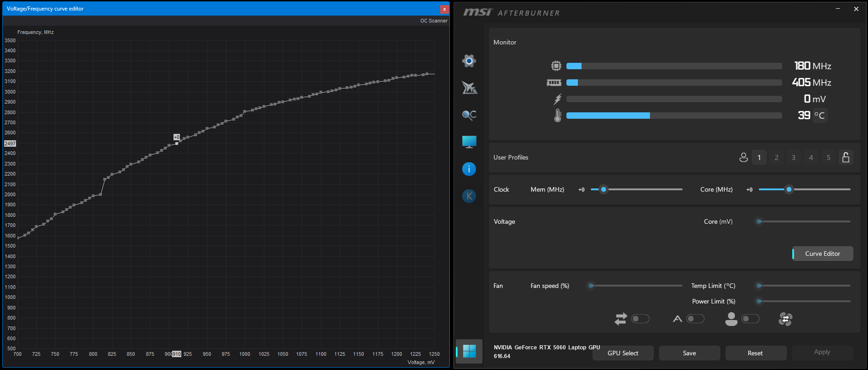Image resolution: width=868 pixels, height=370 pixels.
Task: Click the Curve Editor button
Action: (823, 254)
